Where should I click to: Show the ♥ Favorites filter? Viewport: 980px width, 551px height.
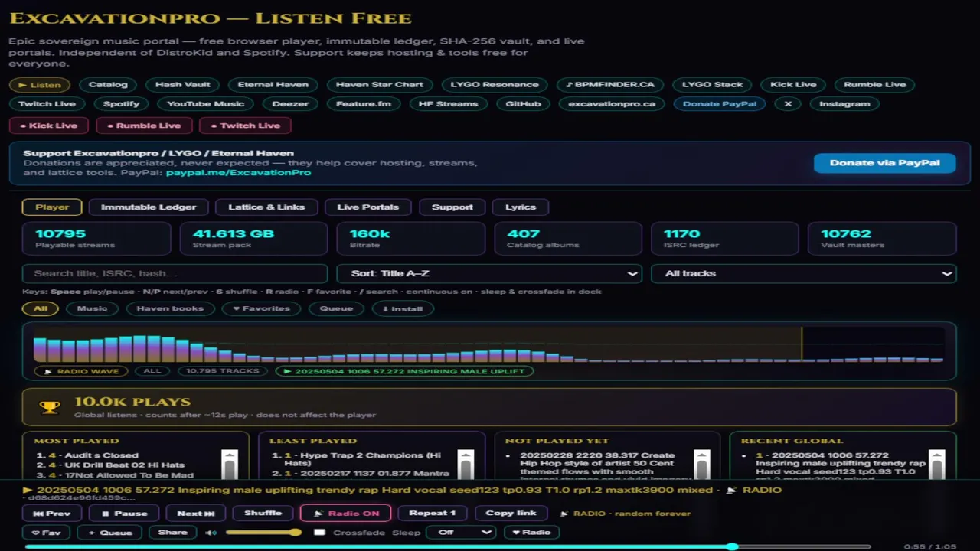pyautogui.click(x=261, y=308)
